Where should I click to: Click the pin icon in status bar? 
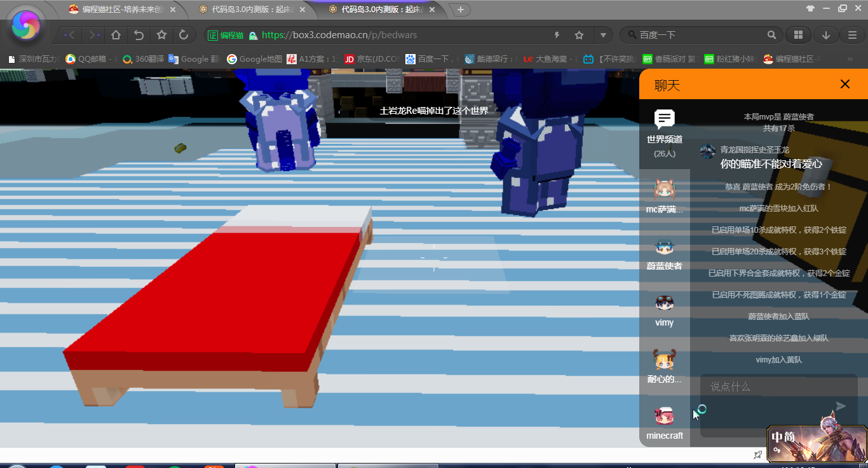tap(757, 455)
